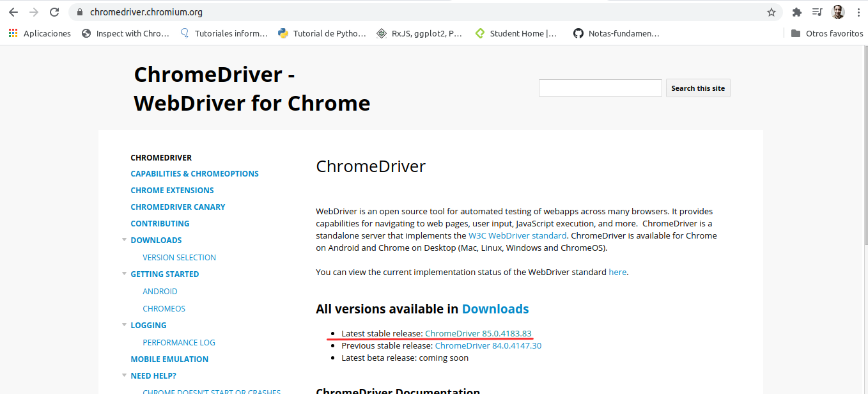Collapse the Downloads sidebar section arrow
868x394 pixels.
(x=124, y=240)
